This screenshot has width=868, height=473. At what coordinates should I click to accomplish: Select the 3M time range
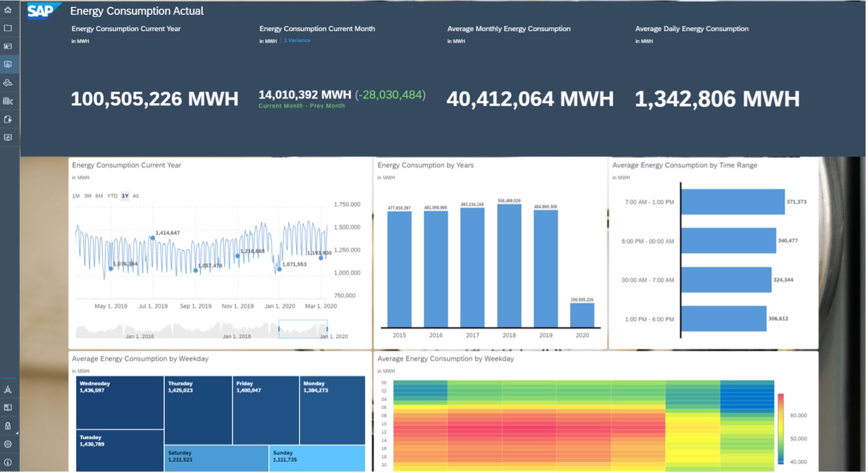tap(87, 196)
